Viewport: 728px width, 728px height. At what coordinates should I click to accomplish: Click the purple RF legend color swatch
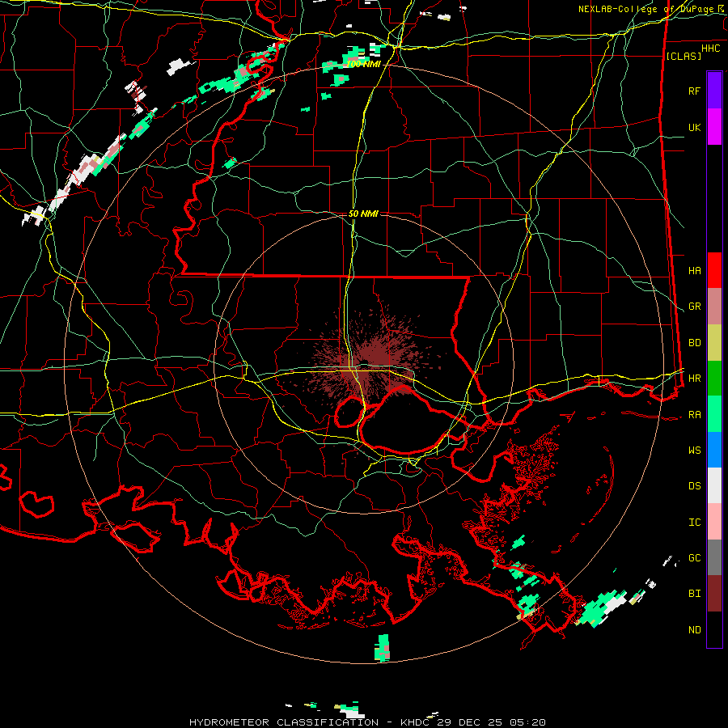(714, 91)
